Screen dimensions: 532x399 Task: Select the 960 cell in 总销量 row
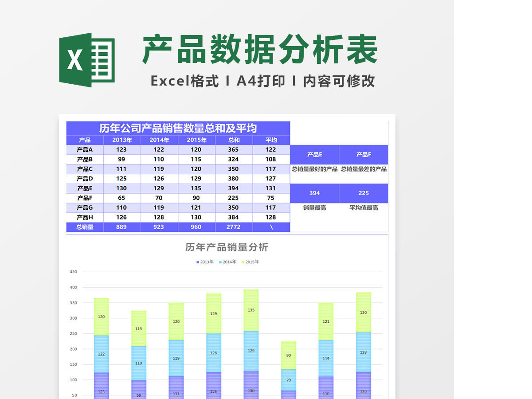pos(196,227)
